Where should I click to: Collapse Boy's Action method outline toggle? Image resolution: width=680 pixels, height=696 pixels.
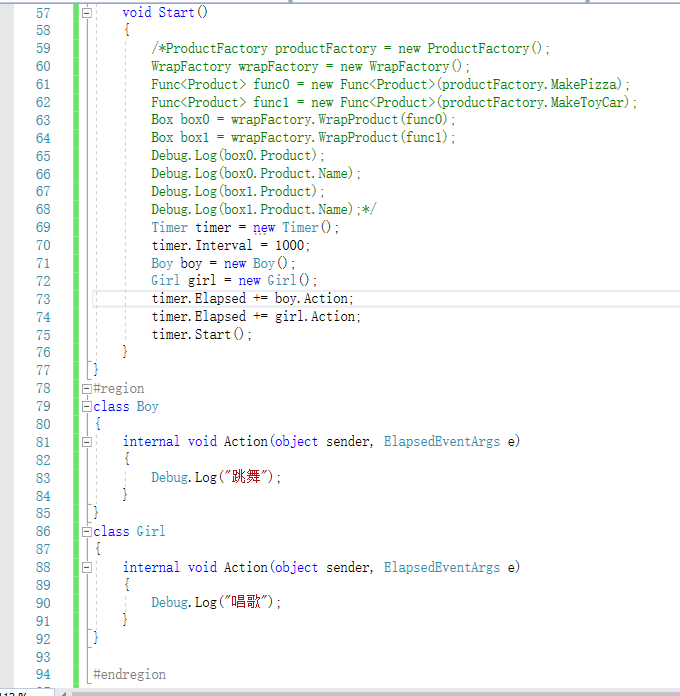tap(87, 442)
